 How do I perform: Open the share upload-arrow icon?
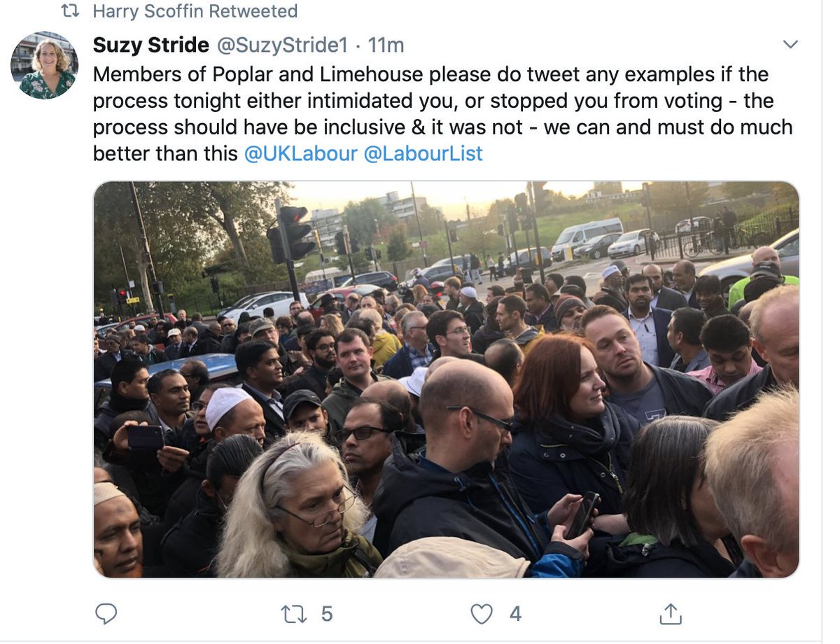point(671,614)
